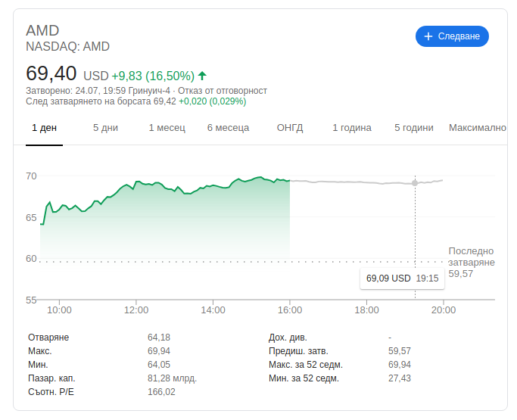Click the Следване follow button
Image resolution: width=517 pixels, height=420 pixels.
point(452,36)
